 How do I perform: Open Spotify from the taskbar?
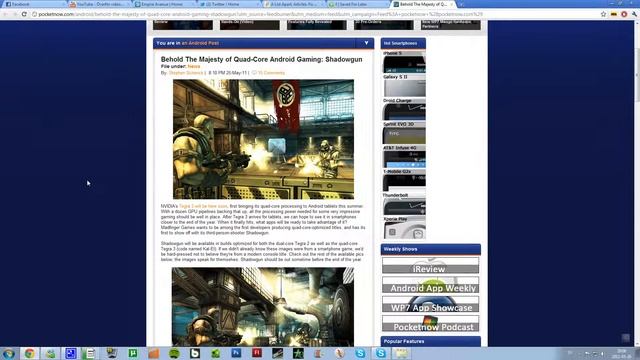point(174,353)
